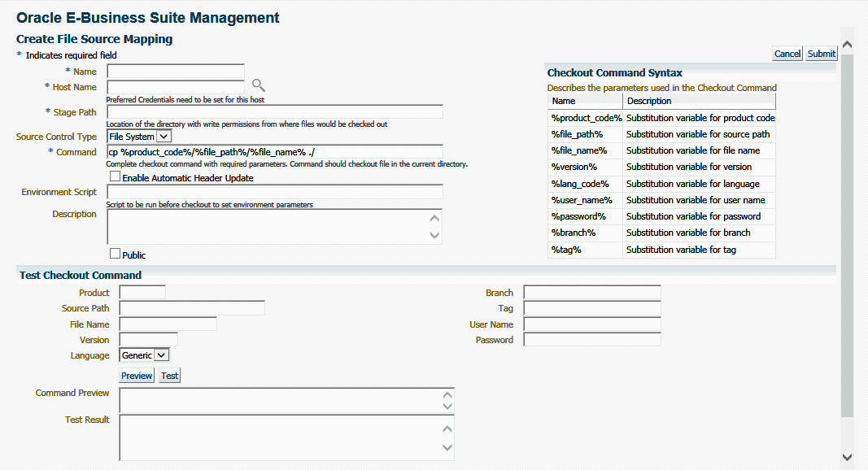Click Command Preview scroll-up arrow
This screenshot has width=868, height=470.
[447, 395]
